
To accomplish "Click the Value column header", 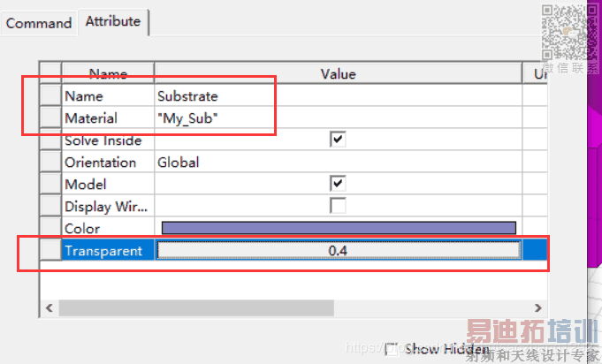I will click(338, 74).
